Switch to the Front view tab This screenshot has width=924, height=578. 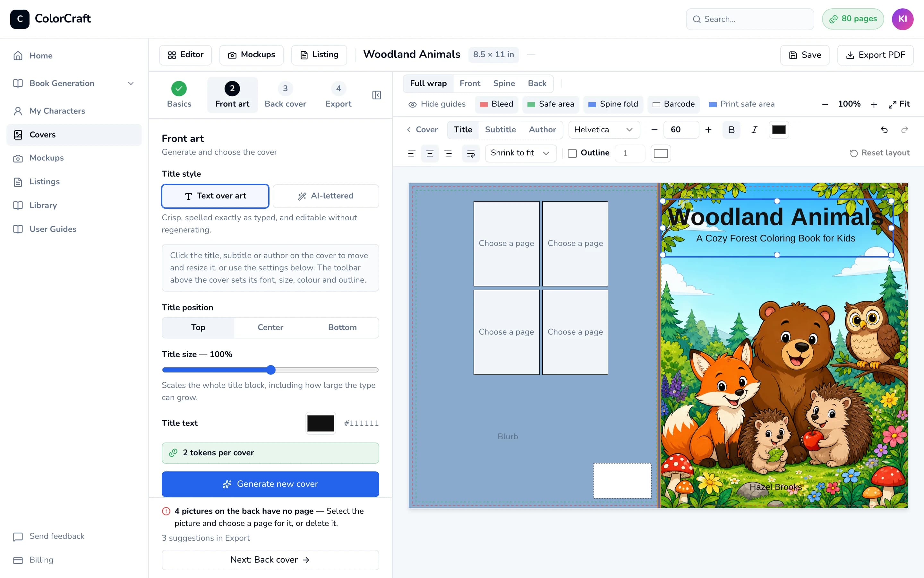tap(470, 84)
